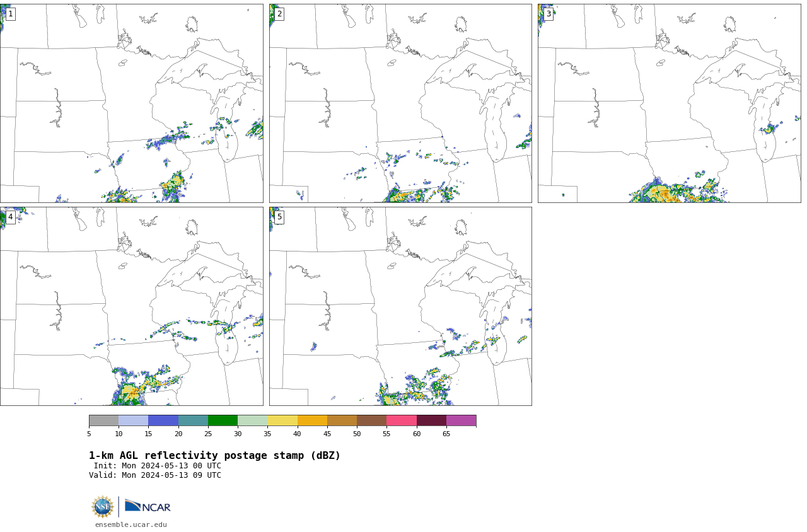Click the pale green 30-35 dBZ swatch
This screenshot has width=807, height=532.
[252, 420]
